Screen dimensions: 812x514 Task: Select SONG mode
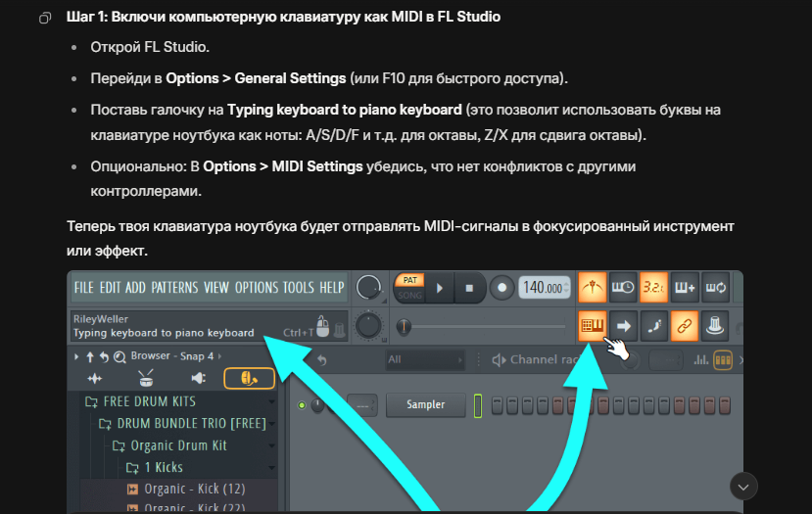(x=409, y=295)
